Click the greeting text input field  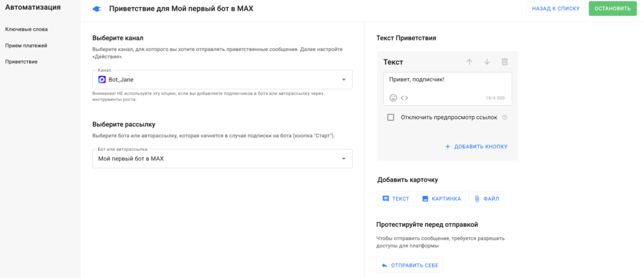click(447, 82)
